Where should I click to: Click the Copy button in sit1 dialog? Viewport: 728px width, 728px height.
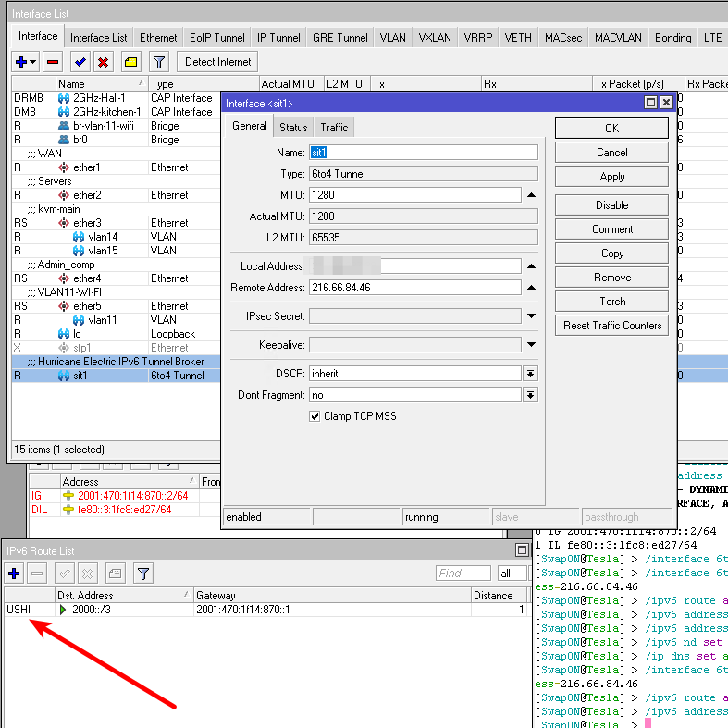pos(612,253)
